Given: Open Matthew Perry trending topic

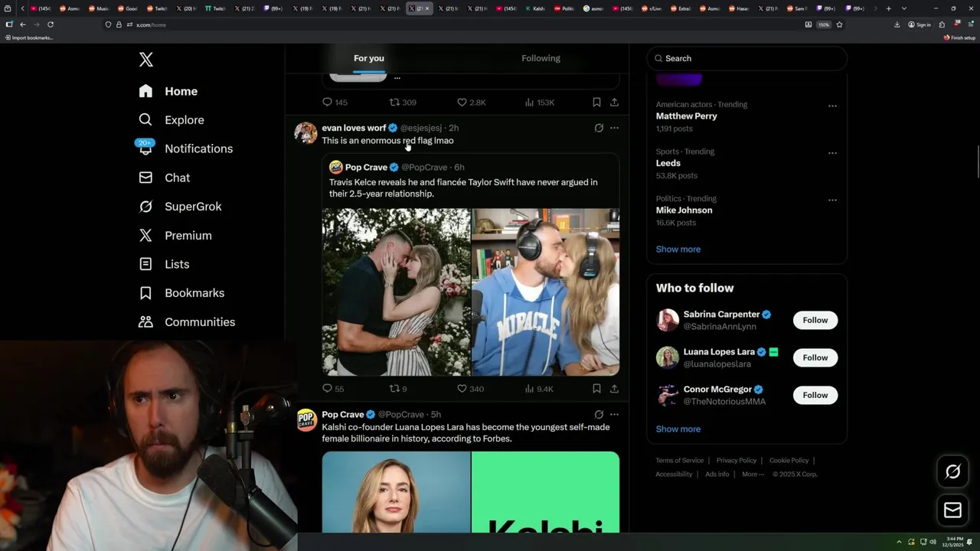Looking at the screenshot, I should (687, 116).
